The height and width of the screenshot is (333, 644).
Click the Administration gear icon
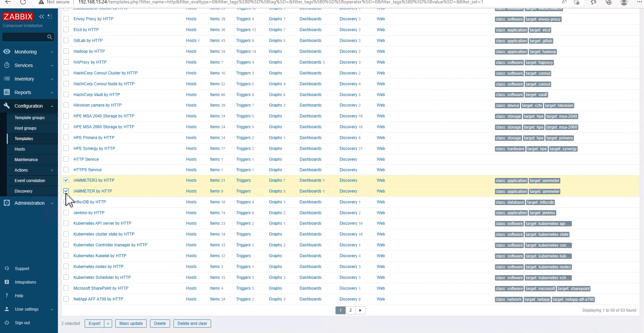pos(7,203)
